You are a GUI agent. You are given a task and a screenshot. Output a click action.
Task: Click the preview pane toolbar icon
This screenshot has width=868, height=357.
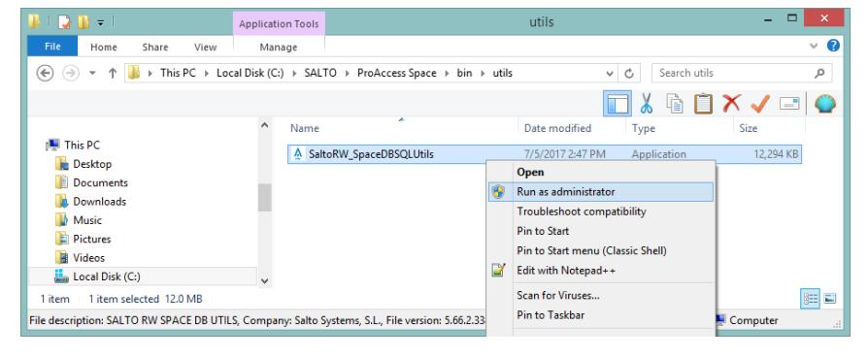pyautogui.click(x=617, y=104)
